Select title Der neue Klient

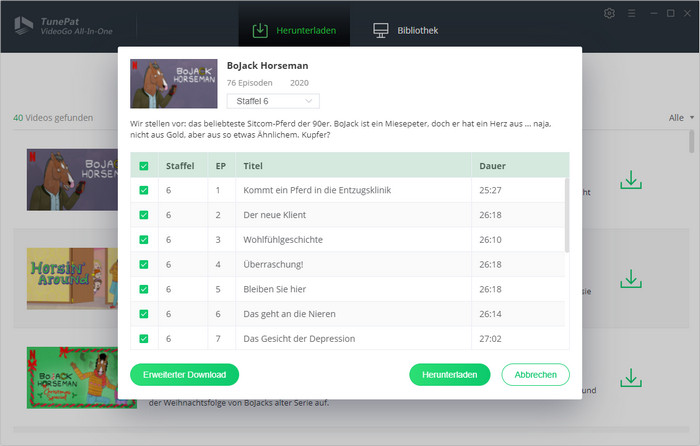[275, 215]
